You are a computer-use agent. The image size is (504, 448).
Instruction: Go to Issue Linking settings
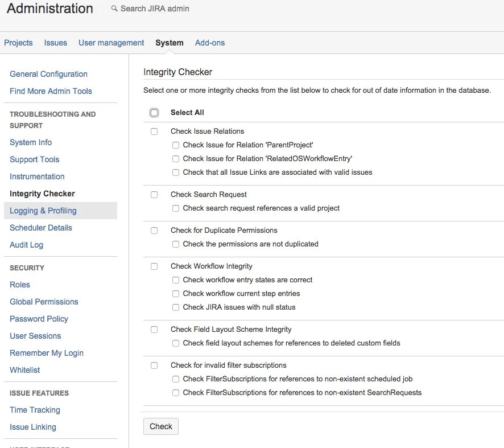tap(33, 427)
